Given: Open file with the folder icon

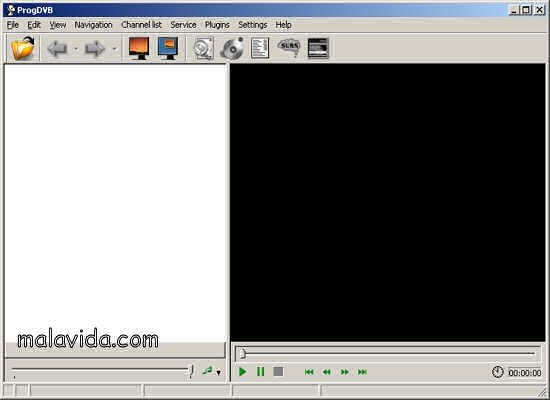Looking at the screenshot, I should (23, 48).
